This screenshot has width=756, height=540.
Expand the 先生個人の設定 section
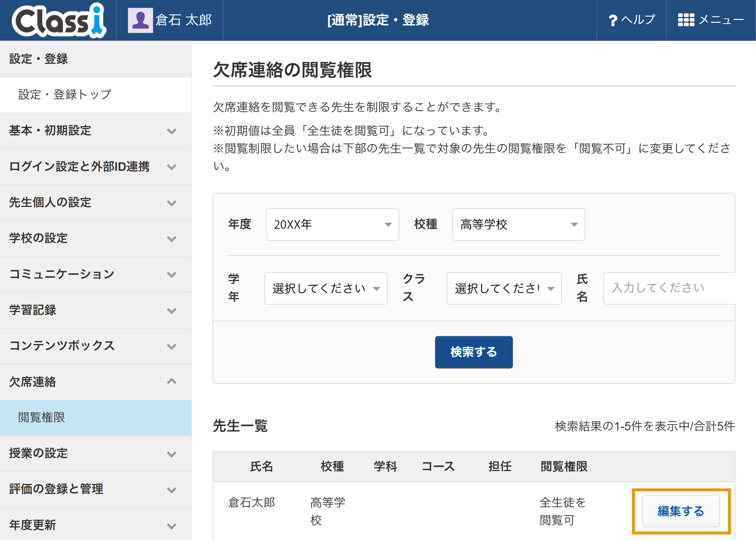point(96,202)
